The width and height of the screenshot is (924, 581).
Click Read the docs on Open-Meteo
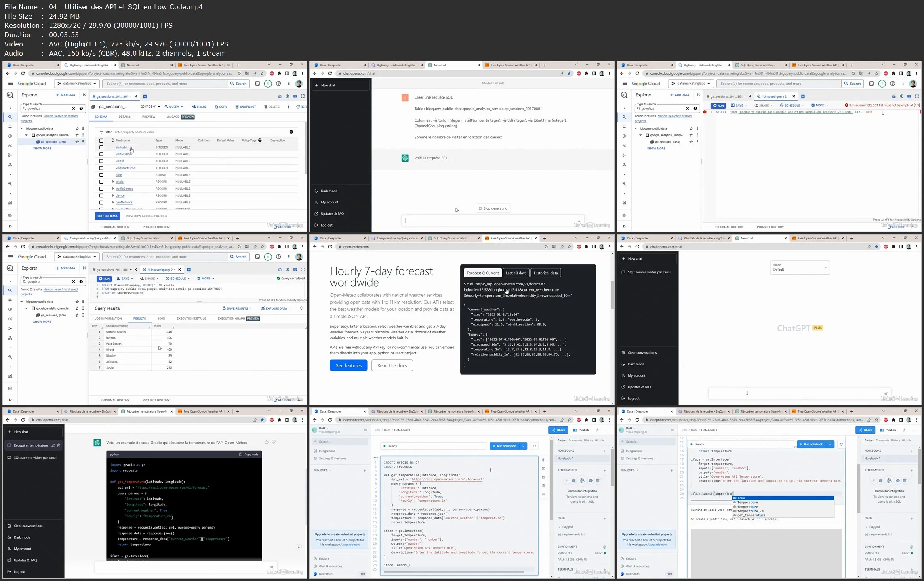pos(392,365)
